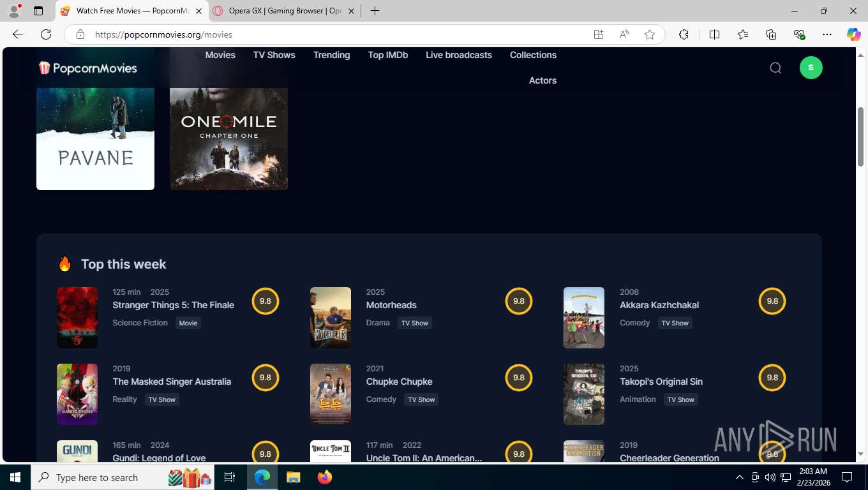Open Akkara Kazhchakal poster thumbnail
This screenshot has width=868, height=490.
tap(584, 318)
